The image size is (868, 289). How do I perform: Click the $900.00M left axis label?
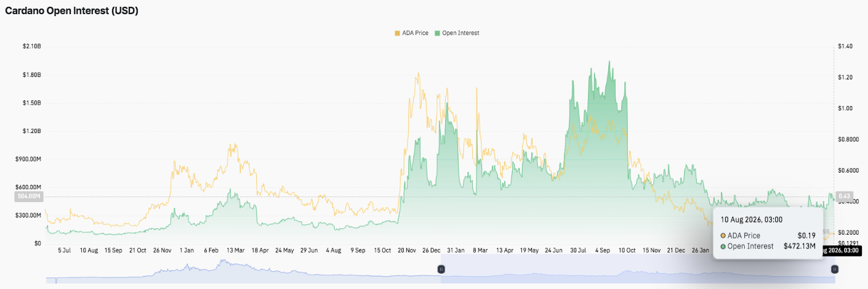click(28, 159)
